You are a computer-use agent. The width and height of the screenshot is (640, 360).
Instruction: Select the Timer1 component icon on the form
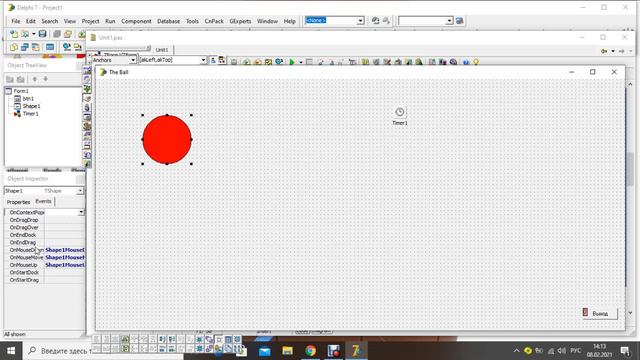click(400, 112)
